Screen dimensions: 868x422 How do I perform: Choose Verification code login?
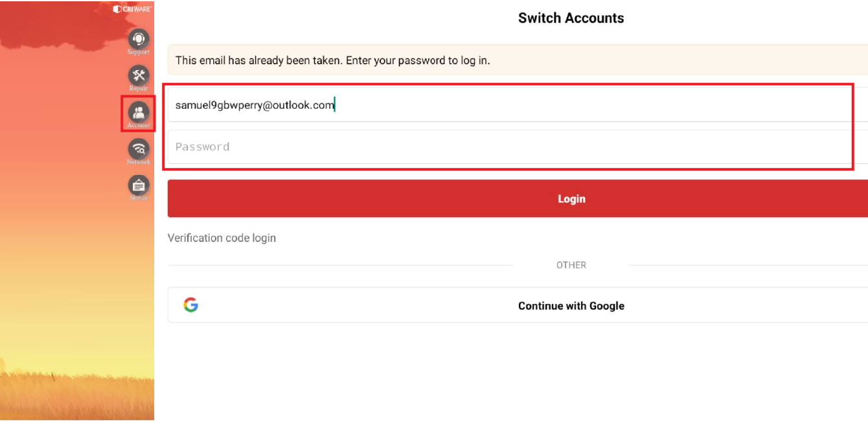click(222, 238)
